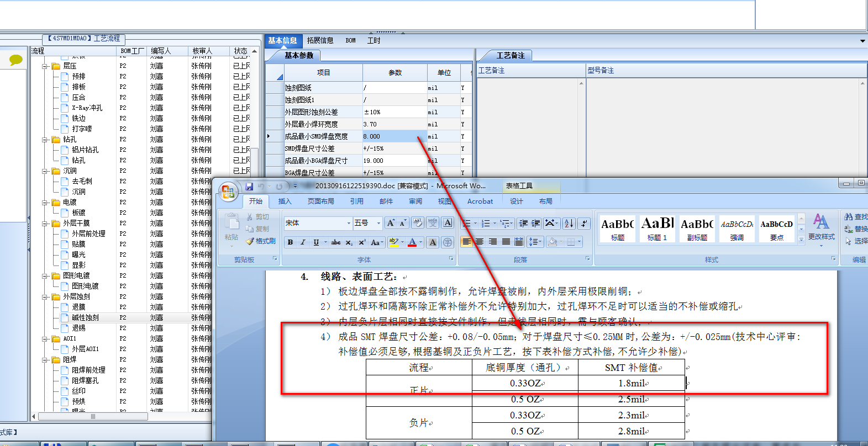Open the line spacing dropdown
Screen dimensions: 868x446
point(535,242)
